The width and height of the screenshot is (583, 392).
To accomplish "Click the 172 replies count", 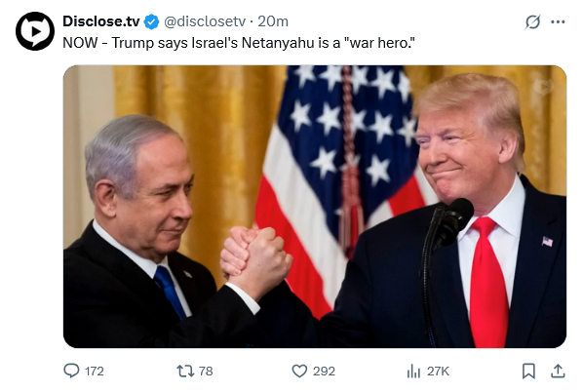I will pyautogui.click(x=94, y=372).
